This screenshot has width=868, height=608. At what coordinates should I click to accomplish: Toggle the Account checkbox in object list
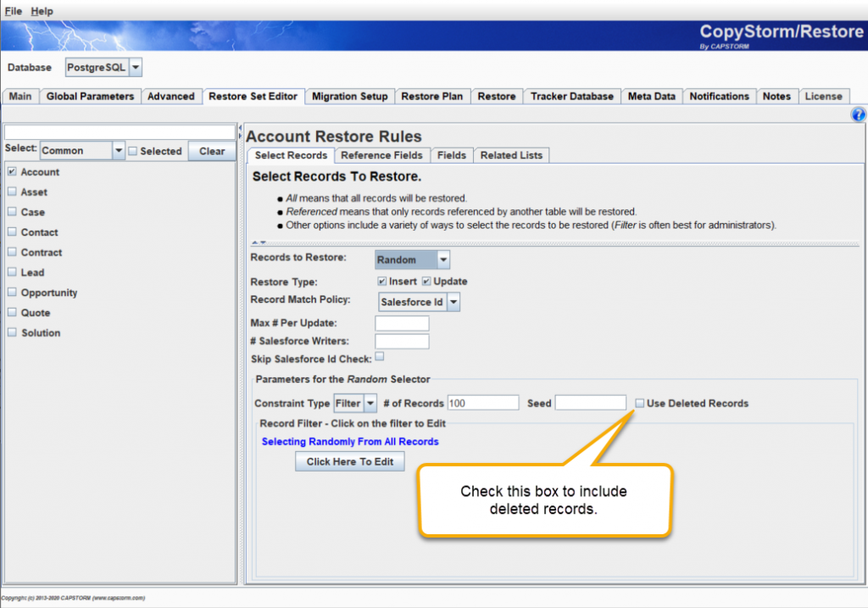[x=12, y=171]
